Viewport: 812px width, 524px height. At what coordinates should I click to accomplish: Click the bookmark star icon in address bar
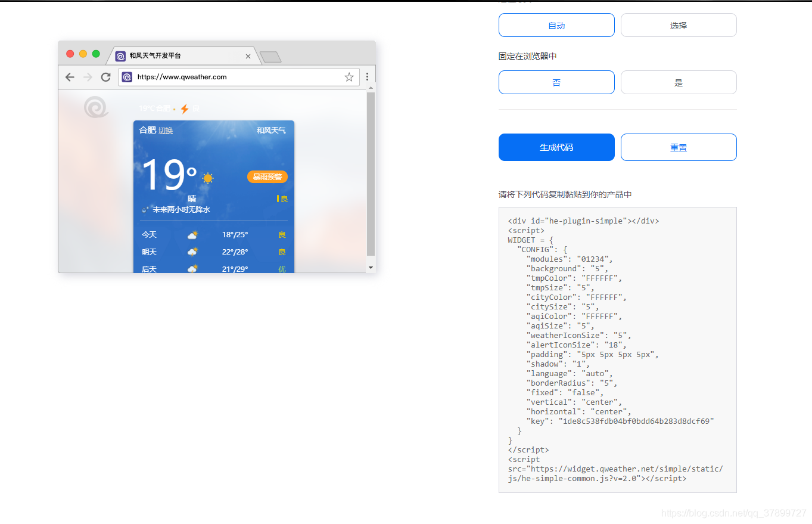click(x=349, y=77)
